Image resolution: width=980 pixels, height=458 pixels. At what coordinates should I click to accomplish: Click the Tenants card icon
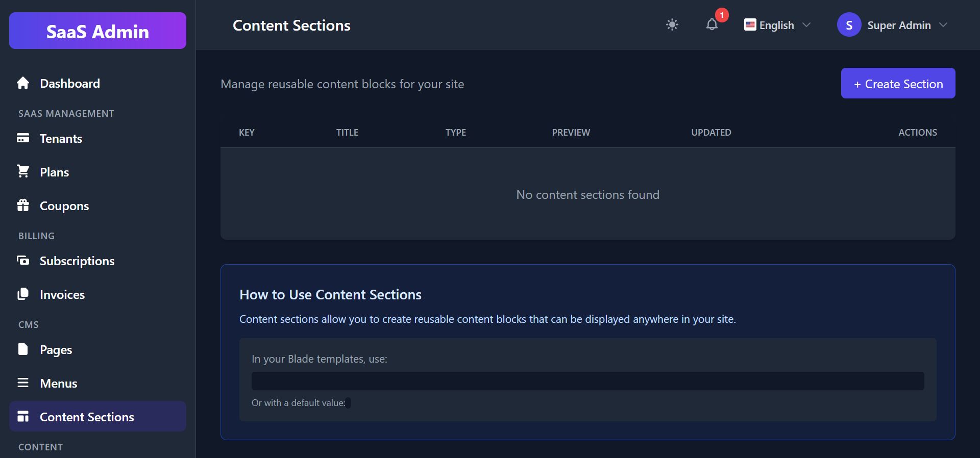[x=23, y=138]
